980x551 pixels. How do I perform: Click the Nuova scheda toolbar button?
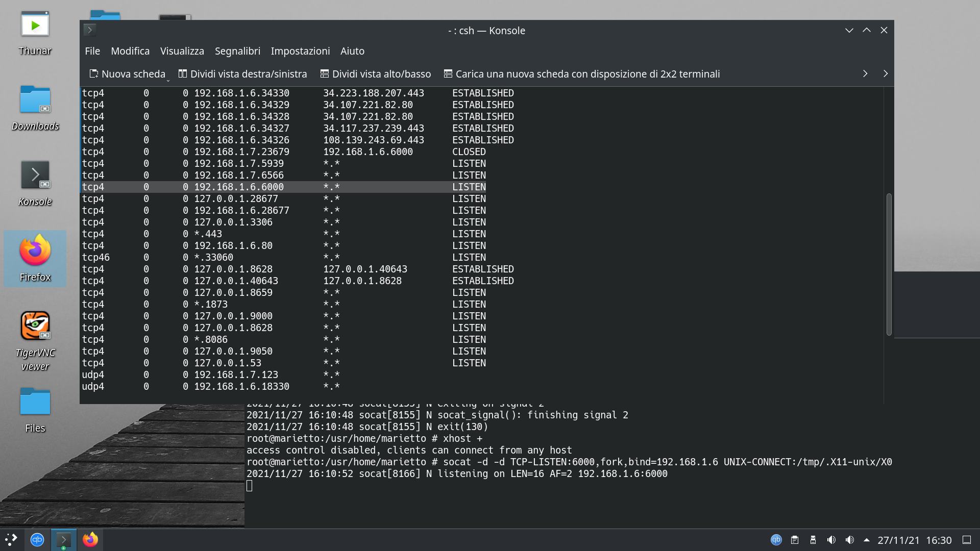[x=128, y=74]
